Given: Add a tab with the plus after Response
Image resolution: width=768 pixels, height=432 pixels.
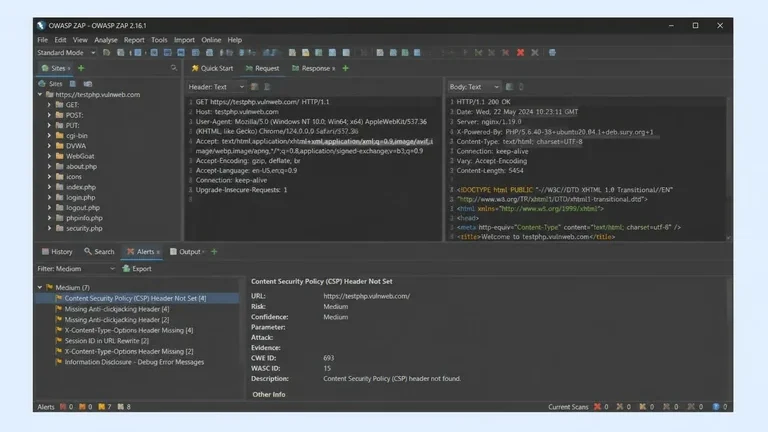Looking at the screenshot, I should pos(346,68).
